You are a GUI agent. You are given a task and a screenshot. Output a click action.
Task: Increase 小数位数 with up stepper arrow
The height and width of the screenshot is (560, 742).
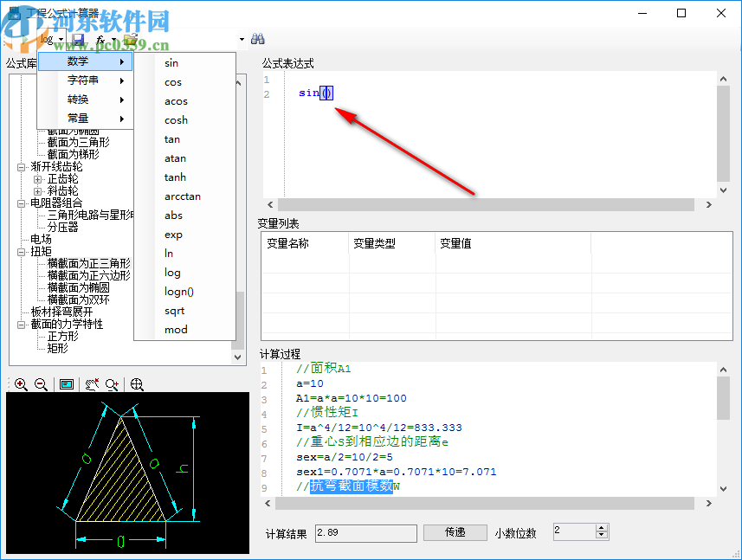[602, 528]
